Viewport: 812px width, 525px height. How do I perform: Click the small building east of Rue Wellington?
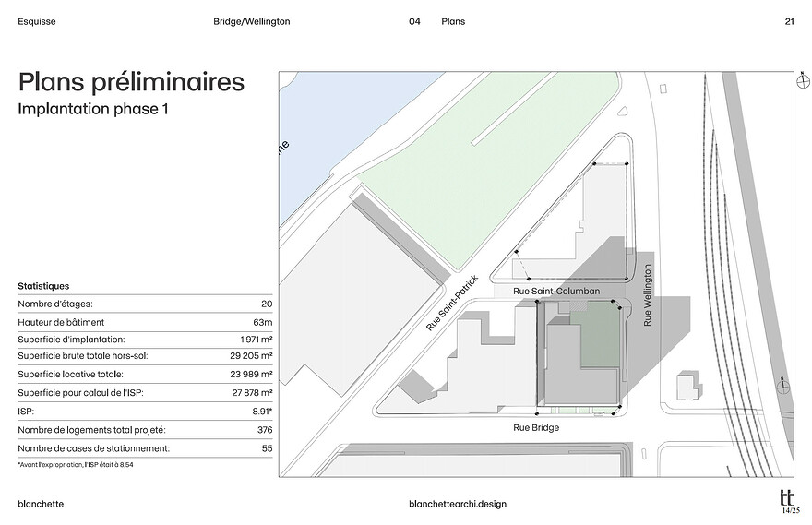pyautogui.click(x=690, y=386)
